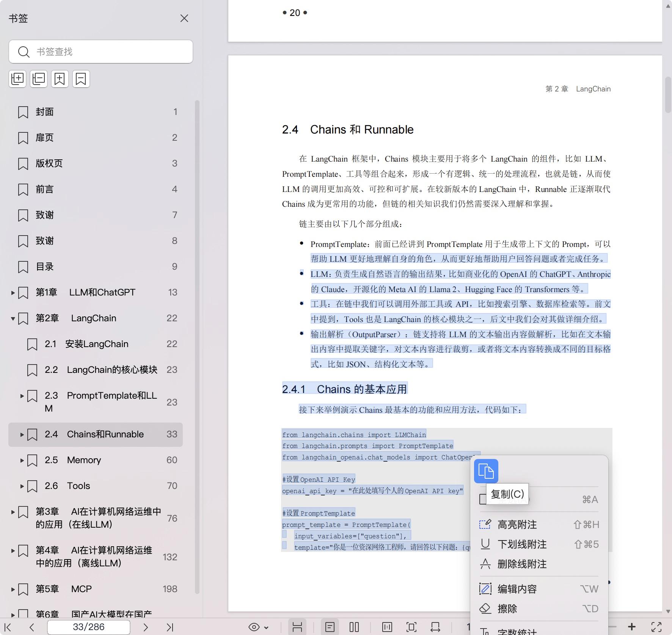This screenshot has height=635, width=672.
Task: Expand the 第2章 LangChain bookmark
Action: point(13,318)
